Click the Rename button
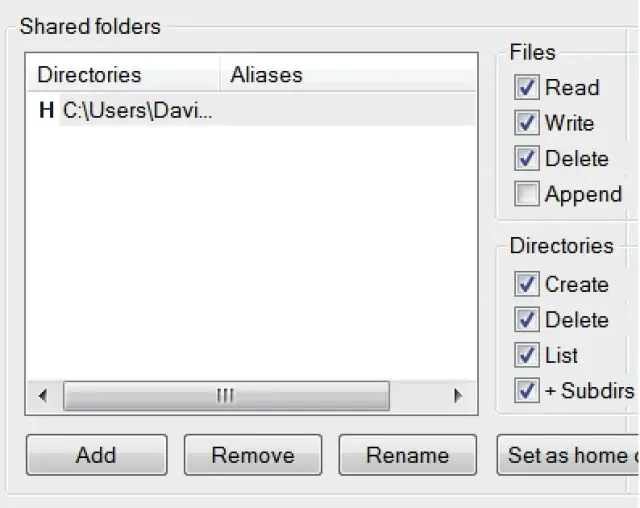This screenshot has height=508, width=640. point(407,455)
